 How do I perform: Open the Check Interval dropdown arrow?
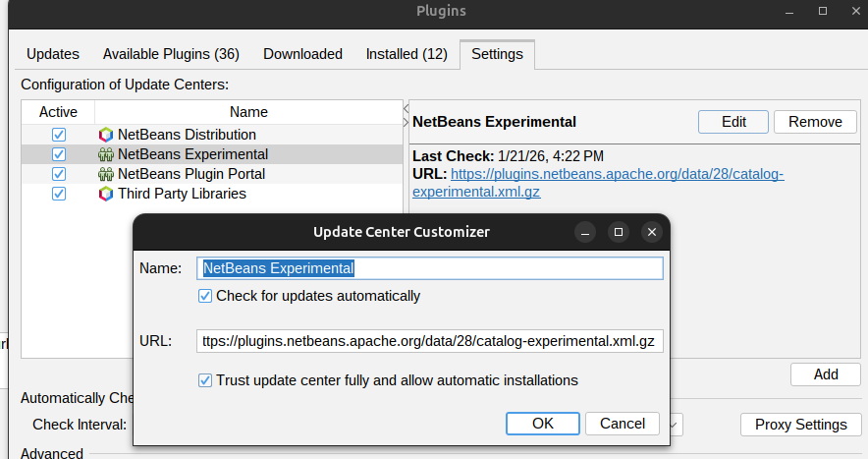(674, 426)
